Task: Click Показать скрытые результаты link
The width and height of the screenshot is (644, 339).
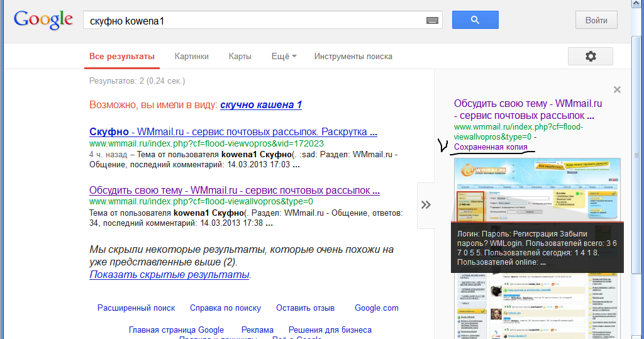Action: pyautogui.click(x=169, y=274)
